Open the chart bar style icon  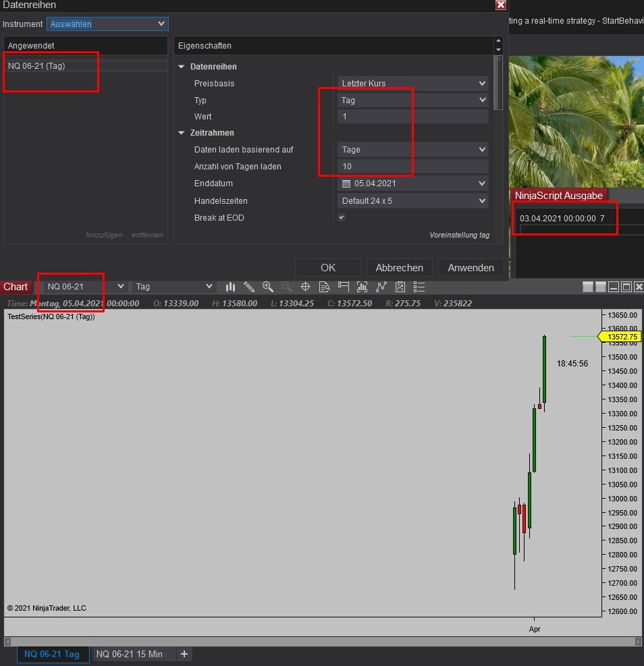tap(230, 287)
